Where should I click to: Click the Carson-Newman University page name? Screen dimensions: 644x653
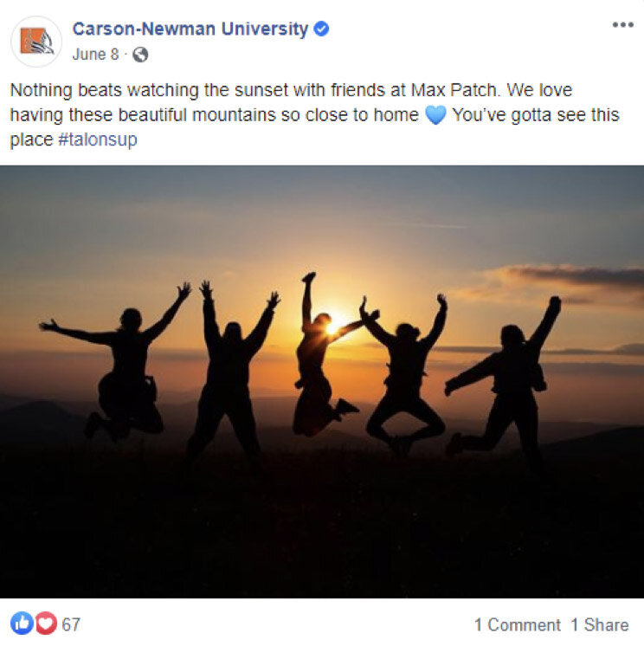tap(190, 29)
